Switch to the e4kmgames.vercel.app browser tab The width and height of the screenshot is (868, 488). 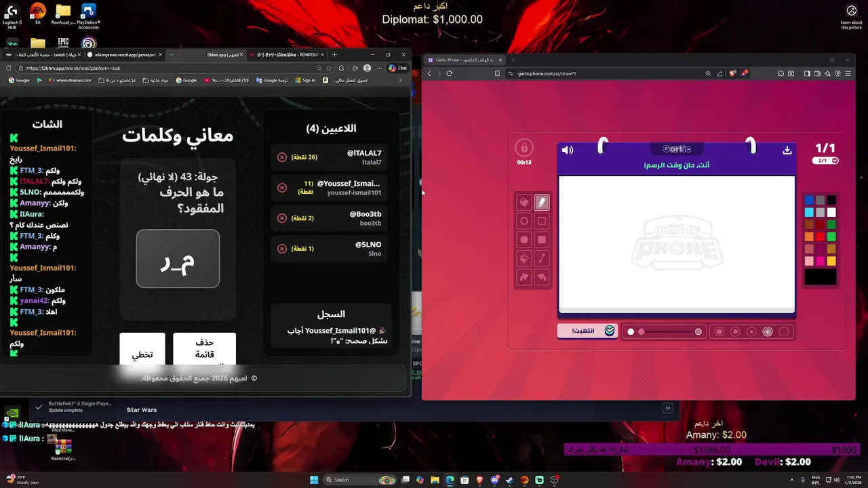[x=125, y=54]
